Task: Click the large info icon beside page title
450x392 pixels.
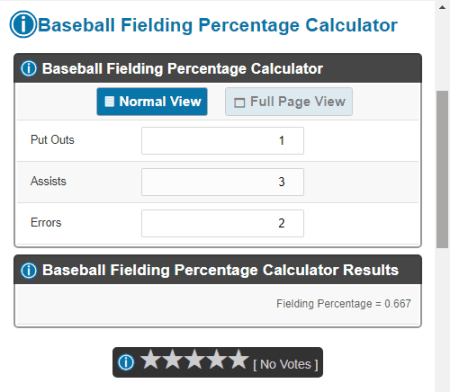Action: click(23, 24)
